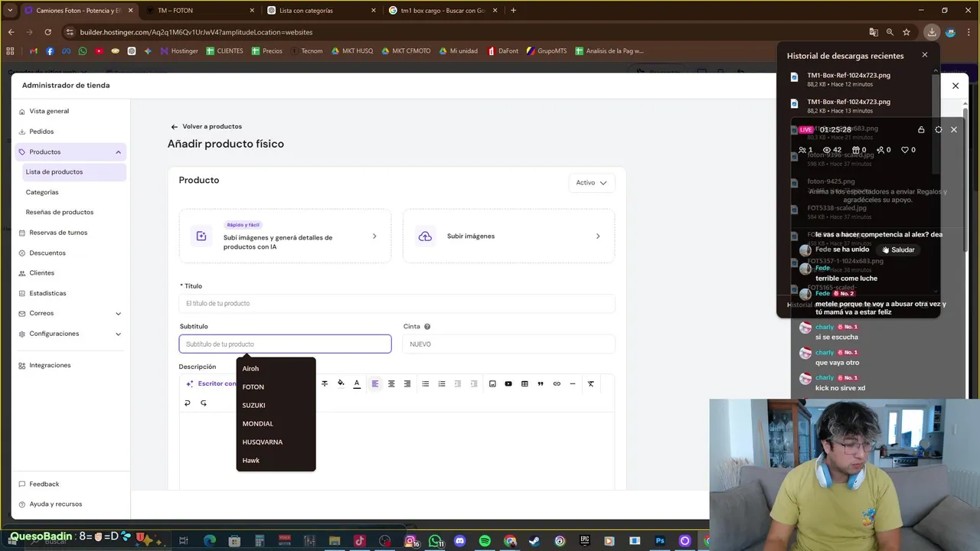980x551 pixels.
Task: Insert a horizontal rule
Action: click(573, 383)
